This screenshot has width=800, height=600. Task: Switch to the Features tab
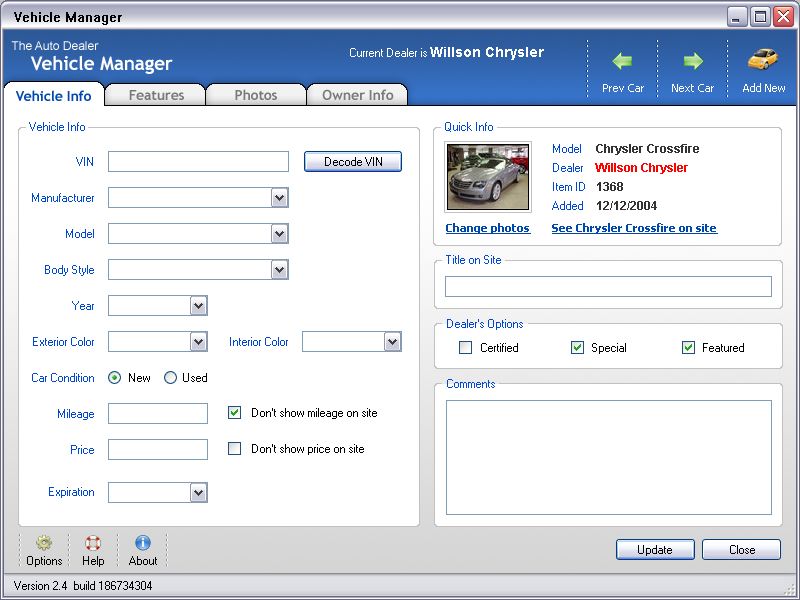[156, 95]
